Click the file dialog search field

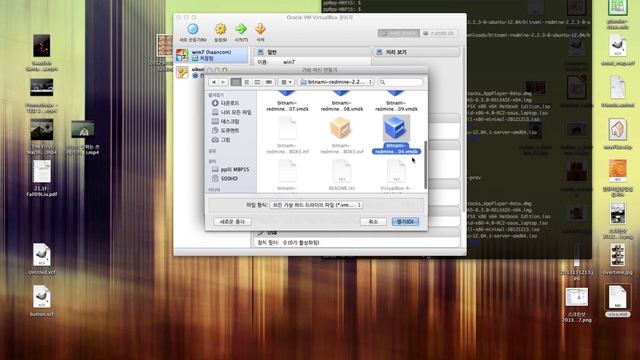pyautogui.click(x=400, y=82)
